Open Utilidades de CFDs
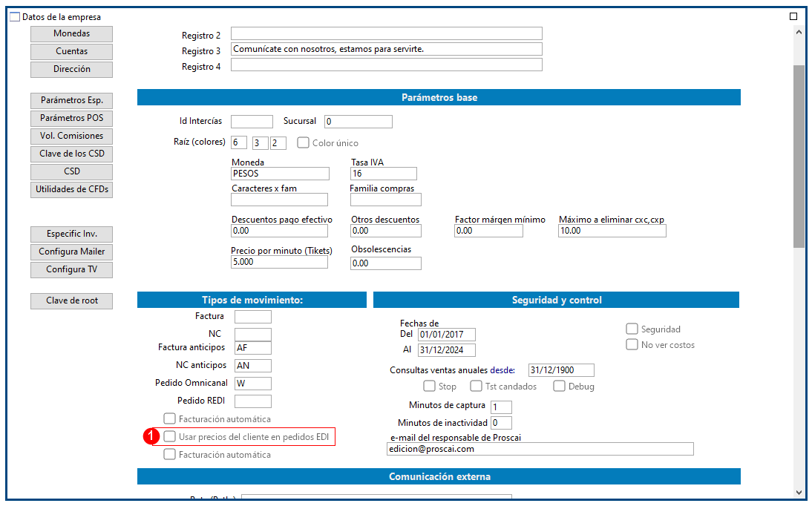Image resolution: width=812 pixels, height=506 pixels. click(71, 189)
